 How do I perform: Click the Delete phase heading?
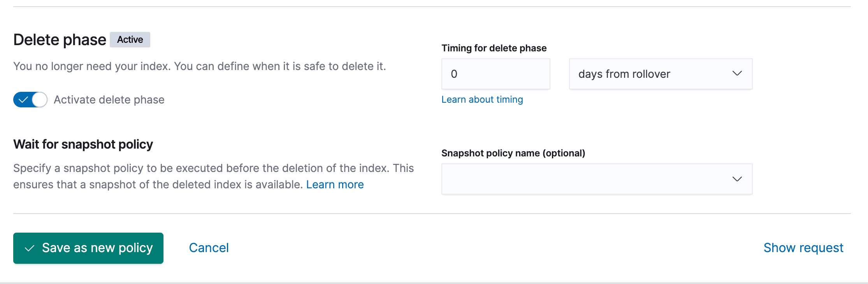click(60, 40)
